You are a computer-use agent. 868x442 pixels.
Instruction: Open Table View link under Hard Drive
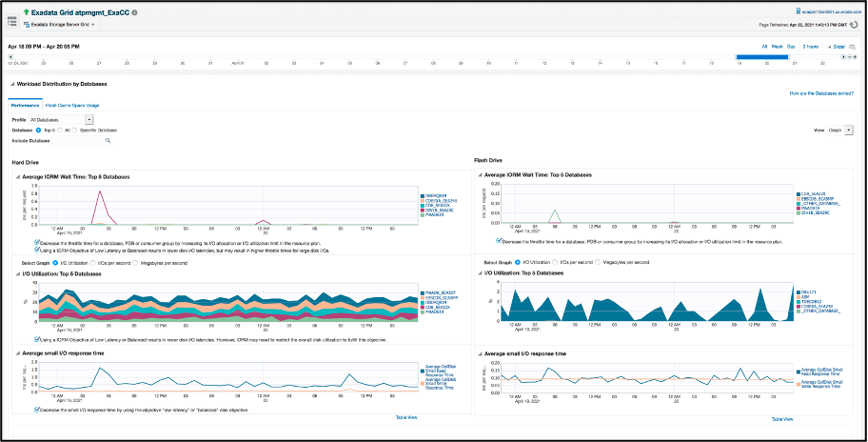tap(406, 417)
